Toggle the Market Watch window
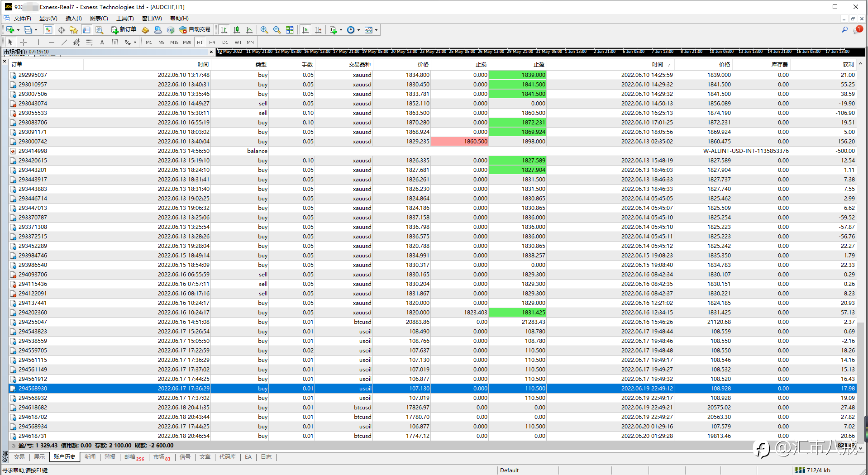Screen dimensions: 868x475 (48, 30)
